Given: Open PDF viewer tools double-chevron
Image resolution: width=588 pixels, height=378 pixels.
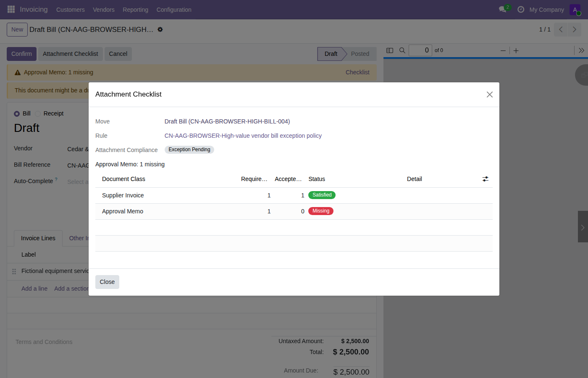Looking at the screenshot, I should (x=581, y=50).
